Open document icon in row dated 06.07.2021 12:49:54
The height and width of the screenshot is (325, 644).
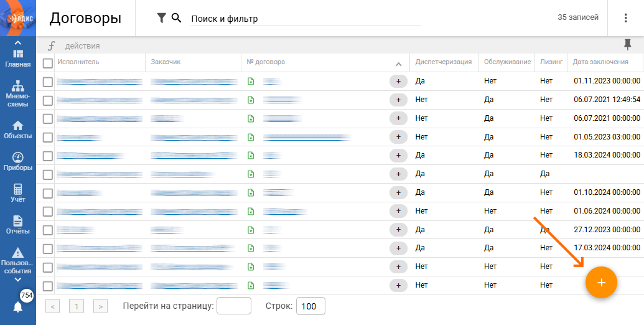(x=251, y=100)
